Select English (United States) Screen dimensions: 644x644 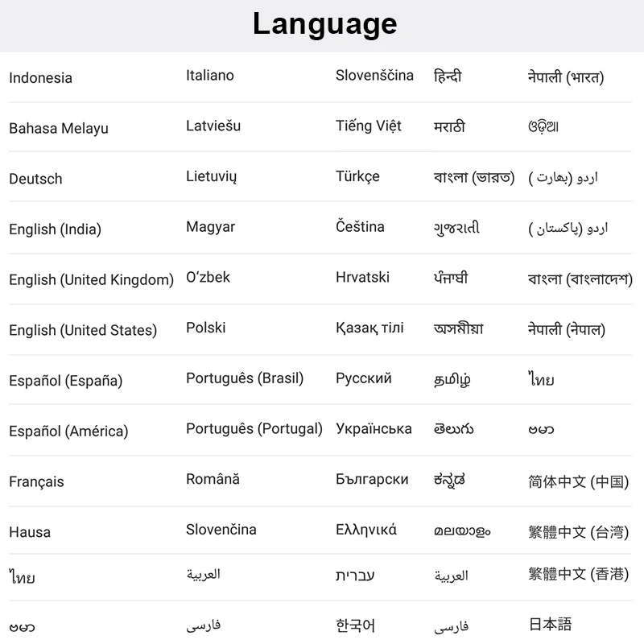[83, 331]
